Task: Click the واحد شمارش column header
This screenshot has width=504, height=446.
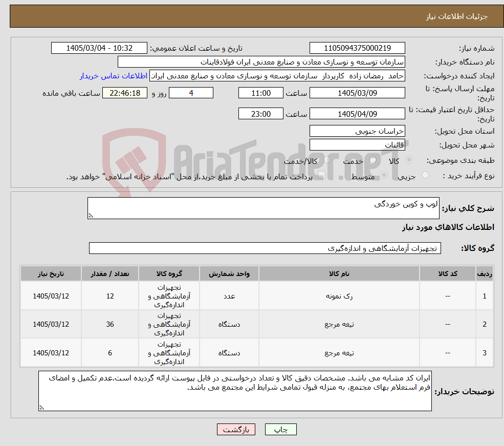Action: [229, 273]
